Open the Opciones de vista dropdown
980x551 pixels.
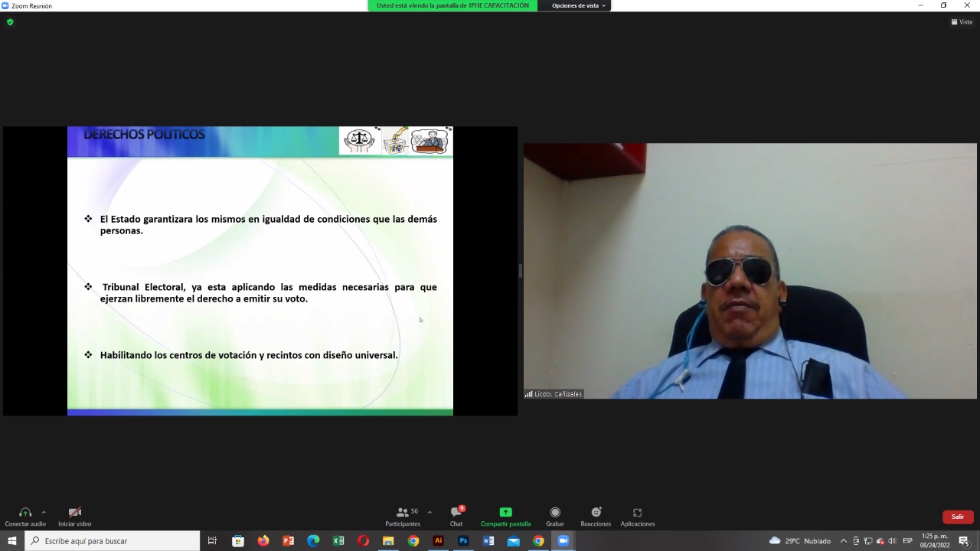[x=578, y=5]
